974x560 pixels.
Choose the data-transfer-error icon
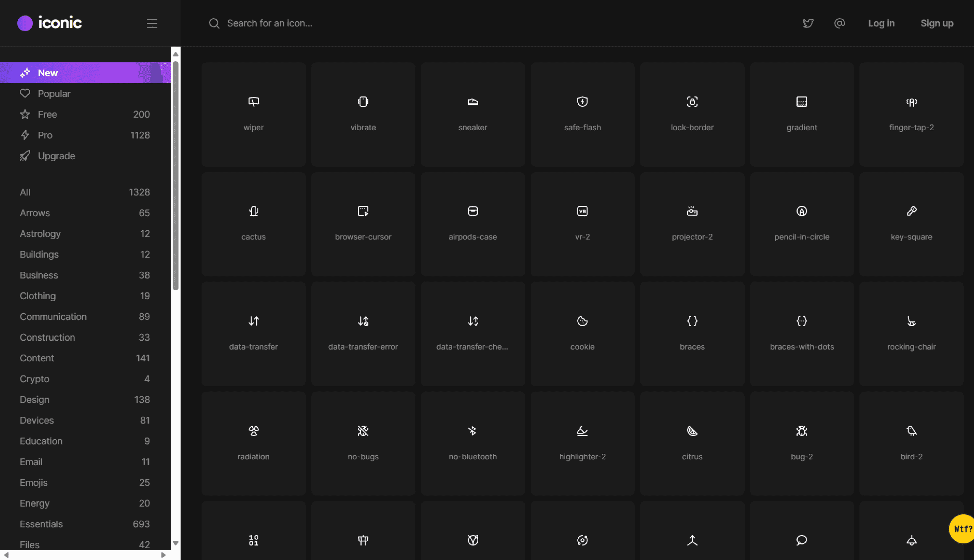[363, 334]
